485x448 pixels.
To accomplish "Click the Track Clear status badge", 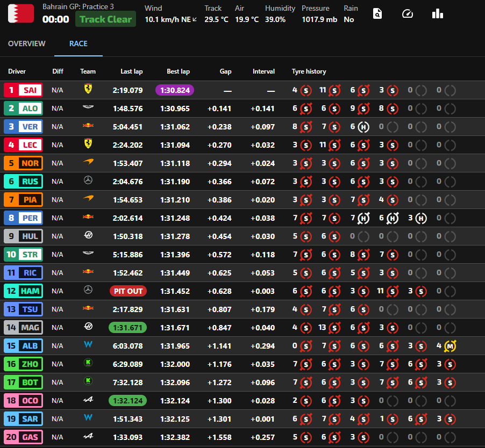I will pos(105,19).
